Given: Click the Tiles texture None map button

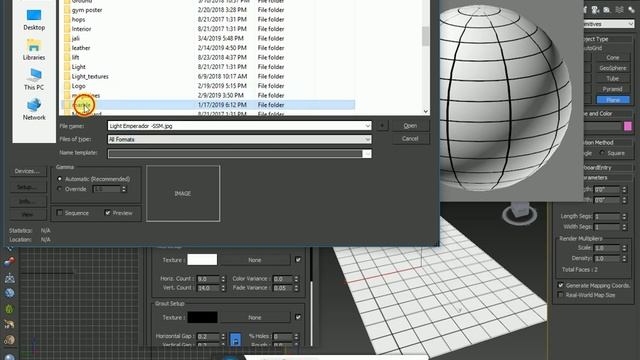Looking at the screenshot, I should [x=255, y=260].
